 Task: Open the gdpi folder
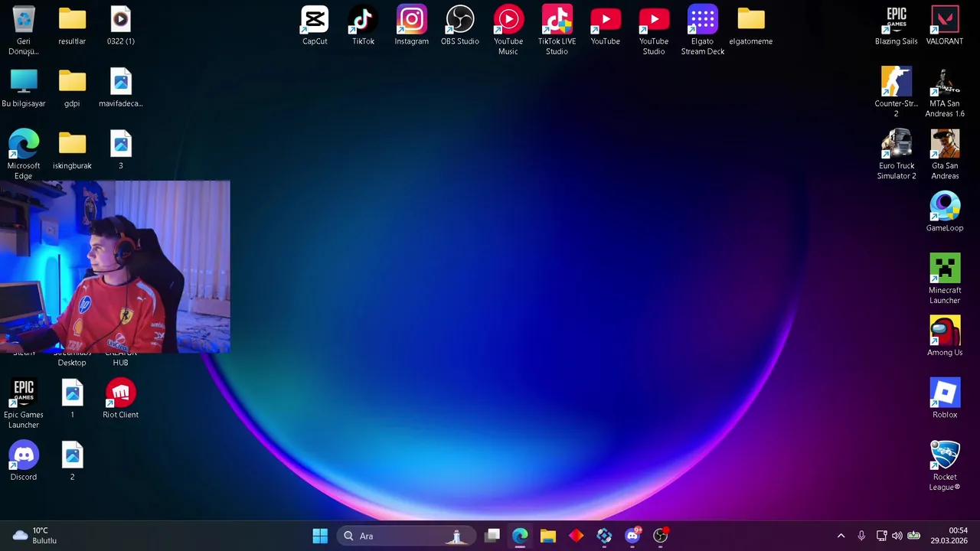pyautogui.click(x=72, y=88)
